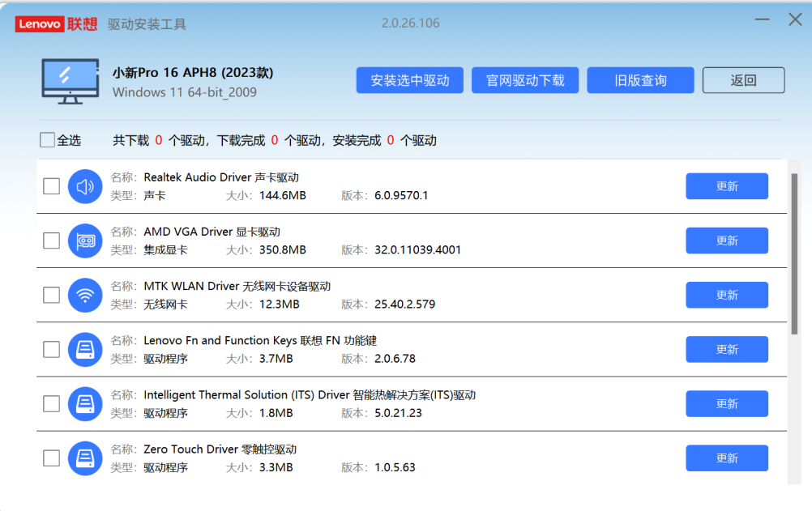Viewport: 812px width, 511px height.
Task: Click the Intelligent Thermal Solution driver icon
Action: pyautogui.click(x=85, y=404)
